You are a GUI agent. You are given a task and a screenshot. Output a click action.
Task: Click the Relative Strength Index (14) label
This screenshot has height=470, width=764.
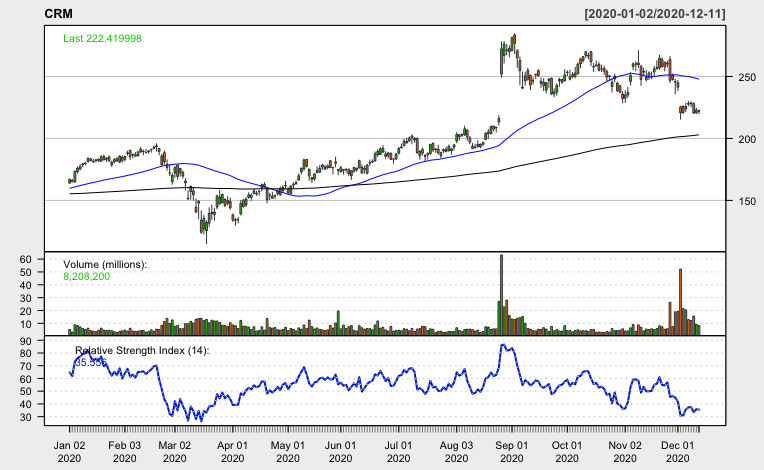(142, 350)
